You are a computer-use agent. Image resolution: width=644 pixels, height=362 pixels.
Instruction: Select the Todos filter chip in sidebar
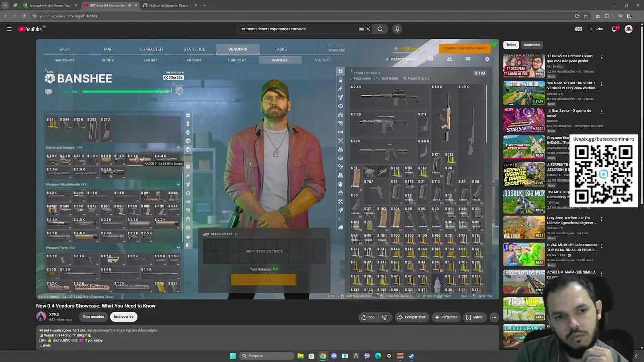[x=511, y=45]
